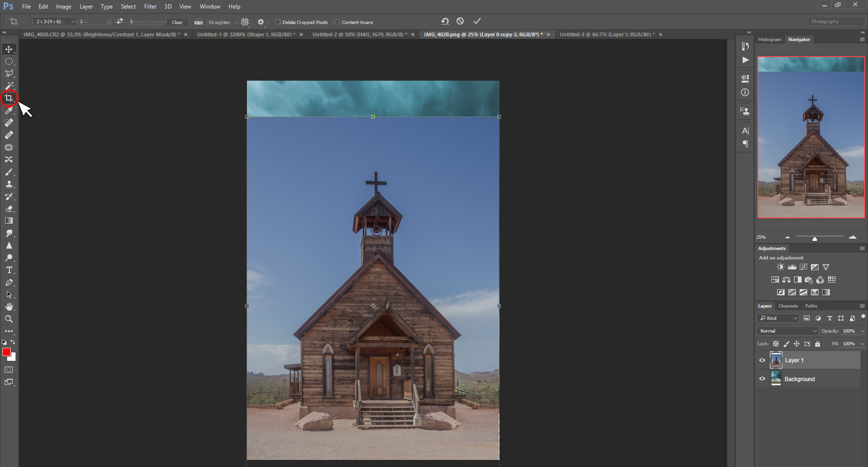
Task: Select the Move tool
Action: [x=9, y=49]
